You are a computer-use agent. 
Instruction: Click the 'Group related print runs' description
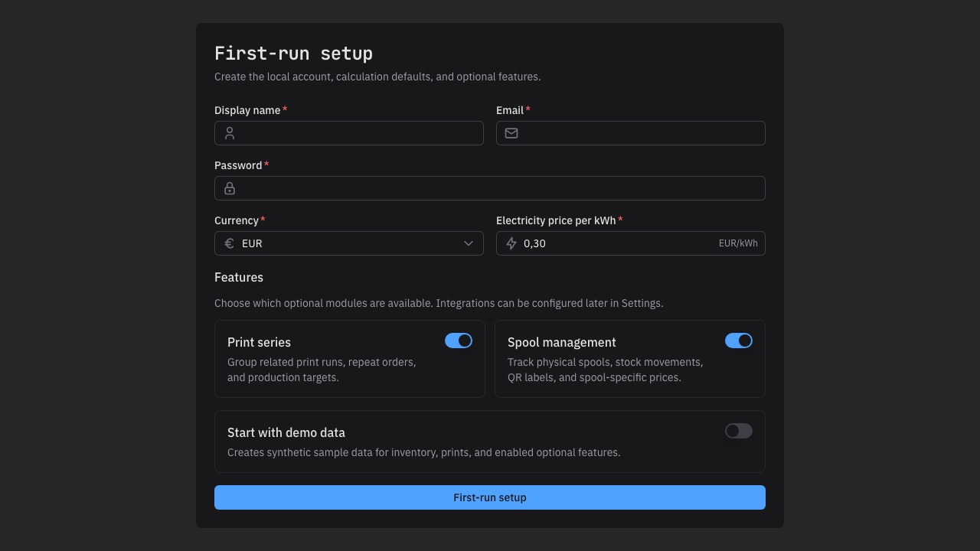tap(322, 370)
